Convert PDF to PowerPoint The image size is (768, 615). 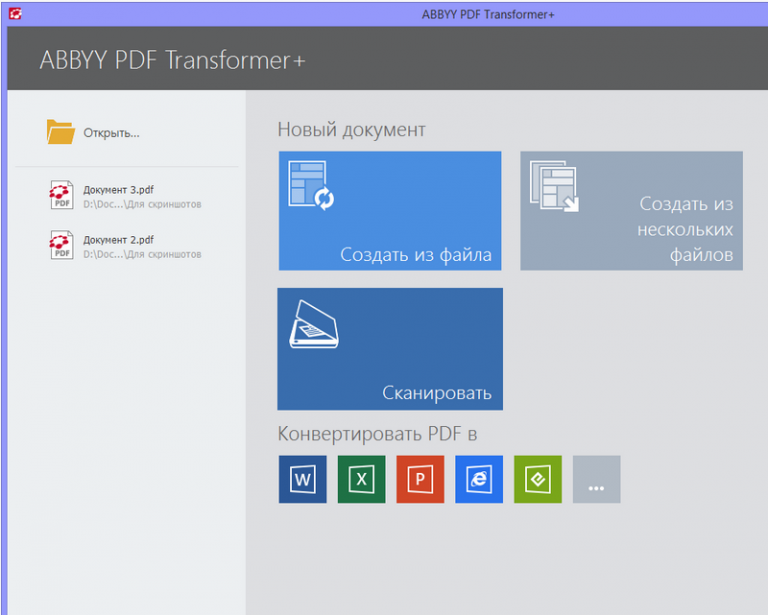[420, 479]
